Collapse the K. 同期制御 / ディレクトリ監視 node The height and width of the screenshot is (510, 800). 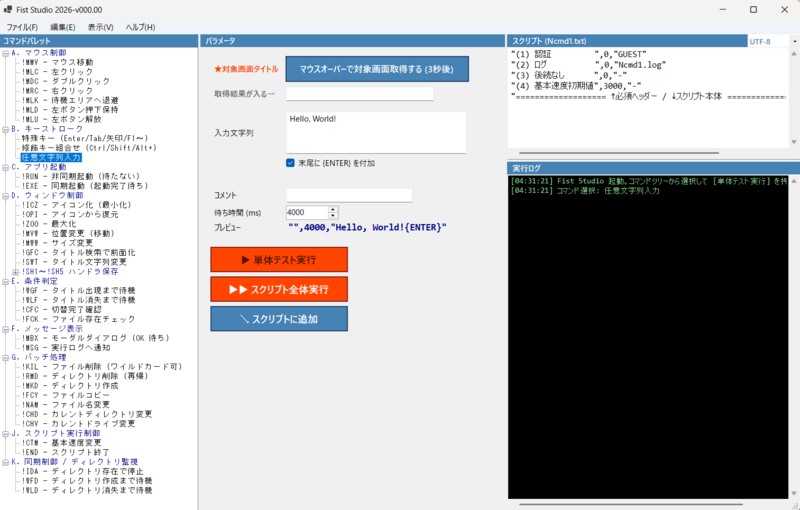click(6, 462)
